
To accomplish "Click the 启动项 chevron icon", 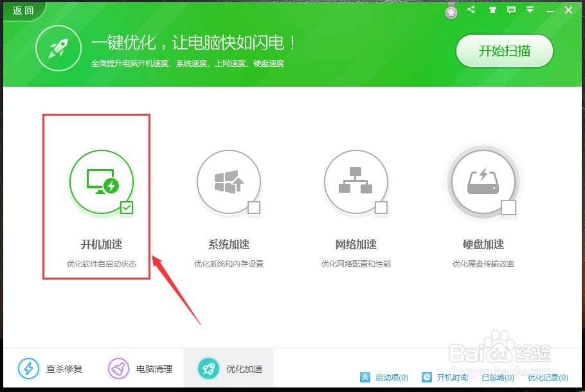I will pyautogui.click(x=365, y=377).
